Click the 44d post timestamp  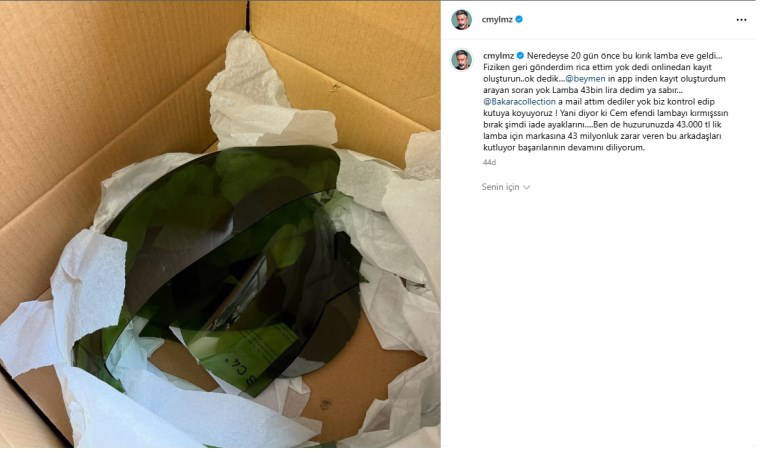(x=489, y=162)
